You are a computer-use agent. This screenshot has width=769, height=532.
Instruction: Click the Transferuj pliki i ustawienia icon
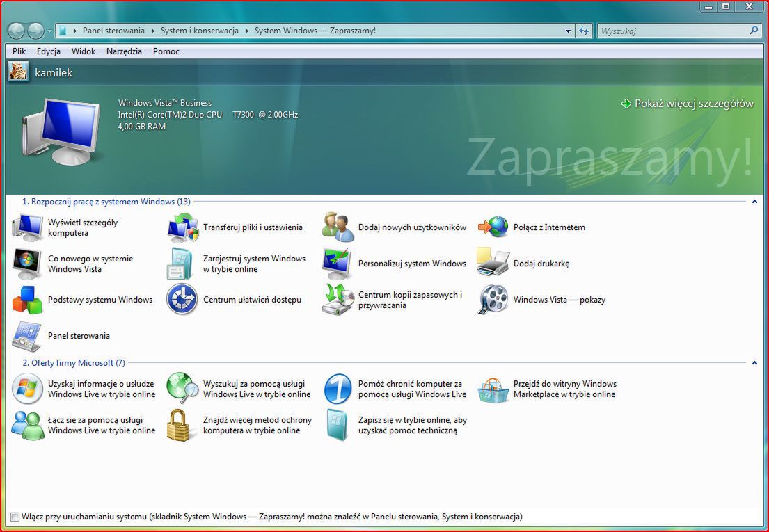pos(182,227)
